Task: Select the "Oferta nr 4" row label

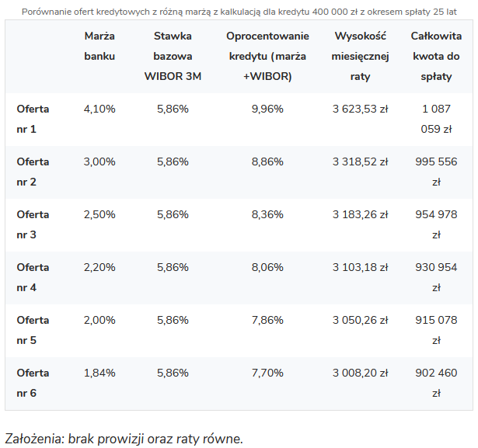Action: 33,277
